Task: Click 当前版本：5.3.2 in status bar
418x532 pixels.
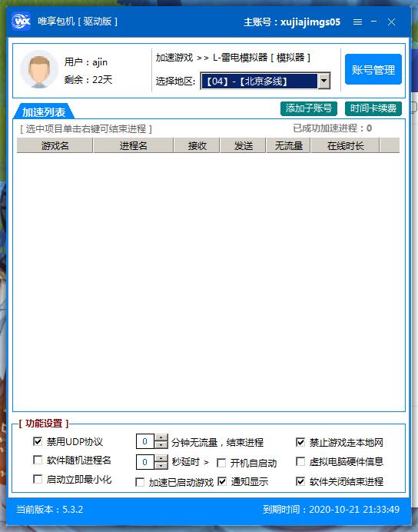Action: [x=49, y=509]
